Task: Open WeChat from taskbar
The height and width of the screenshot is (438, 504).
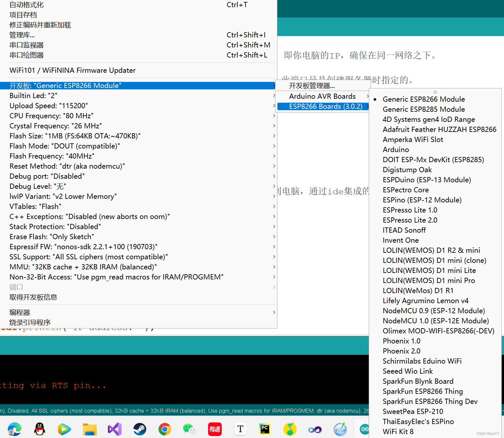Action: [x=190, y=429]
